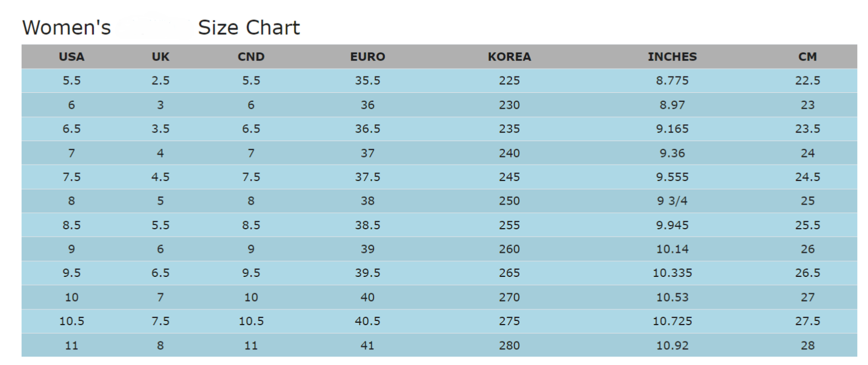Click the EURO column header
The image size is (868, 365).
tap(367, 57)
